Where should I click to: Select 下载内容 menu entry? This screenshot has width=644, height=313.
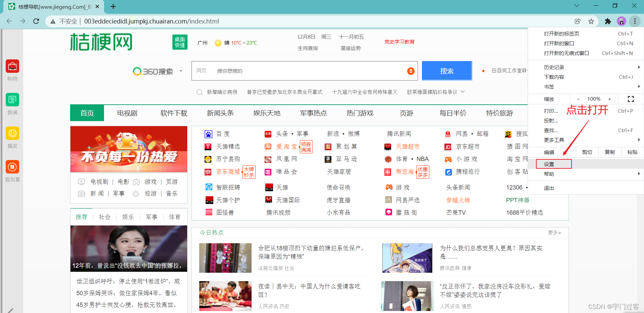[586, 77]
